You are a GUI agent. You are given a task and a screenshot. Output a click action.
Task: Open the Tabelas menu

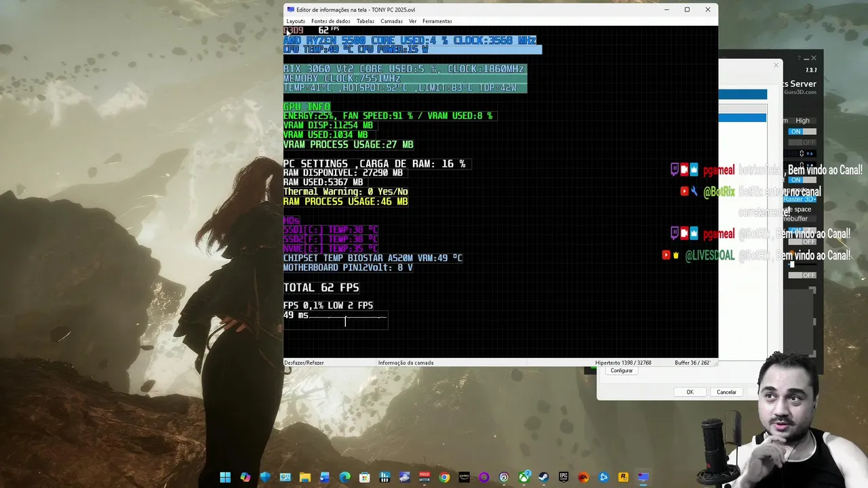tap(366, 21)
